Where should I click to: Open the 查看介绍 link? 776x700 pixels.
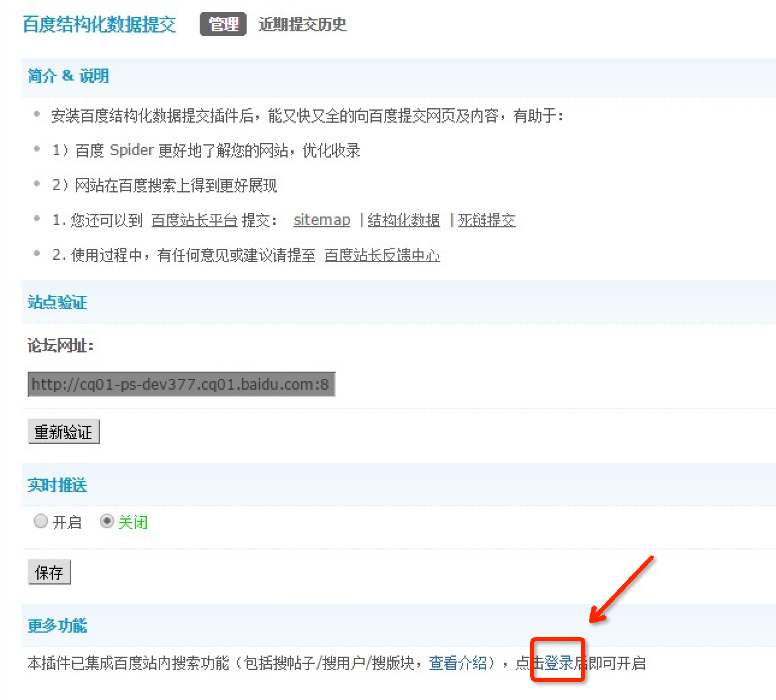(x=458, y=663)
